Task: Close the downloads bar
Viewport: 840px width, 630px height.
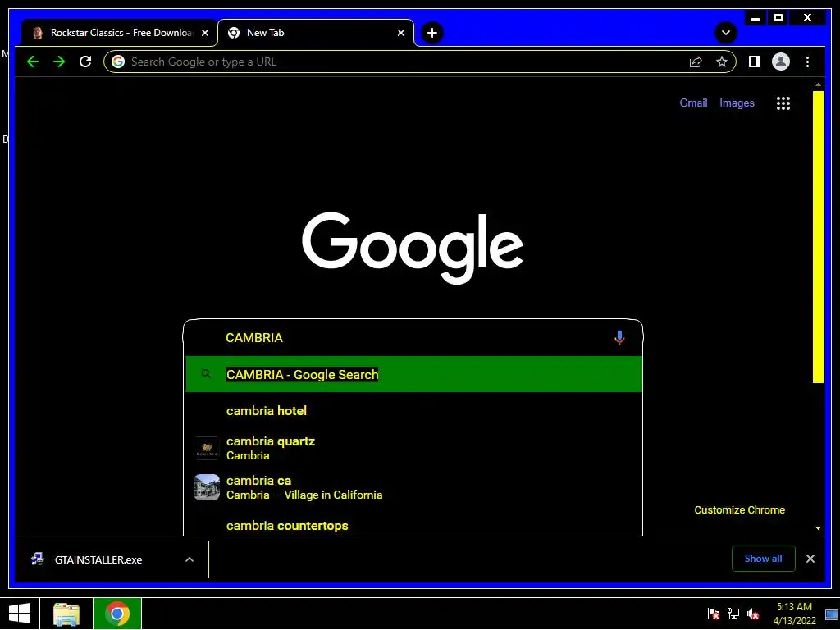Action: click(810, 559)
